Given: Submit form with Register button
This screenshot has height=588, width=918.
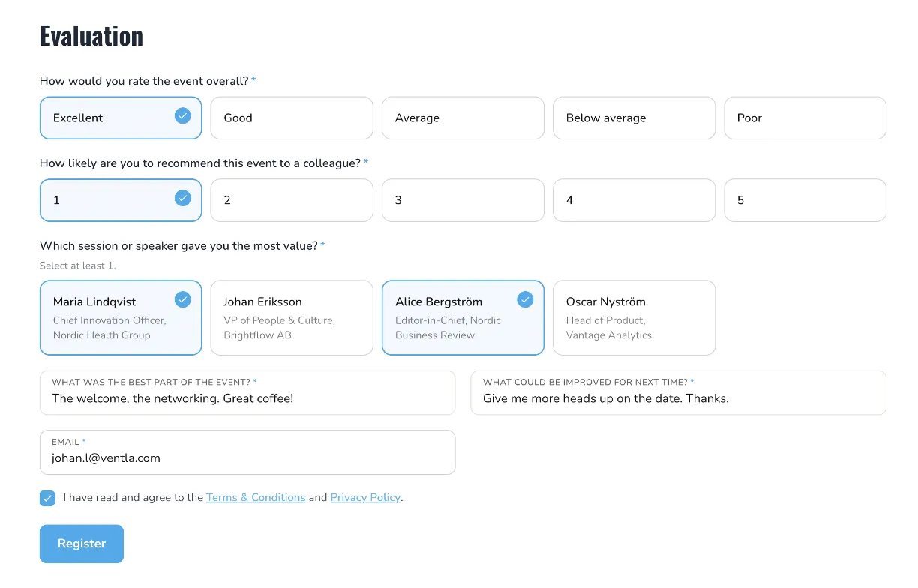Looking at the screenshot, I should [x=82, y=544].
